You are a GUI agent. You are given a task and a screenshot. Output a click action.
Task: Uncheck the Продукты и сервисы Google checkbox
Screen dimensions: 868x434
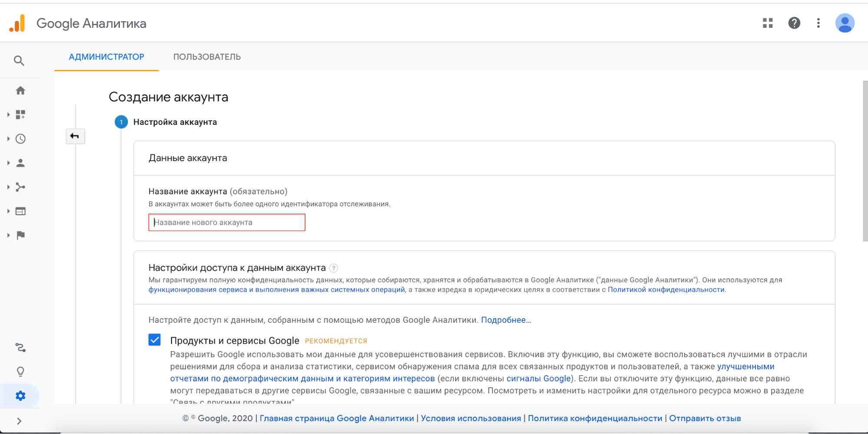click(155, 340)
